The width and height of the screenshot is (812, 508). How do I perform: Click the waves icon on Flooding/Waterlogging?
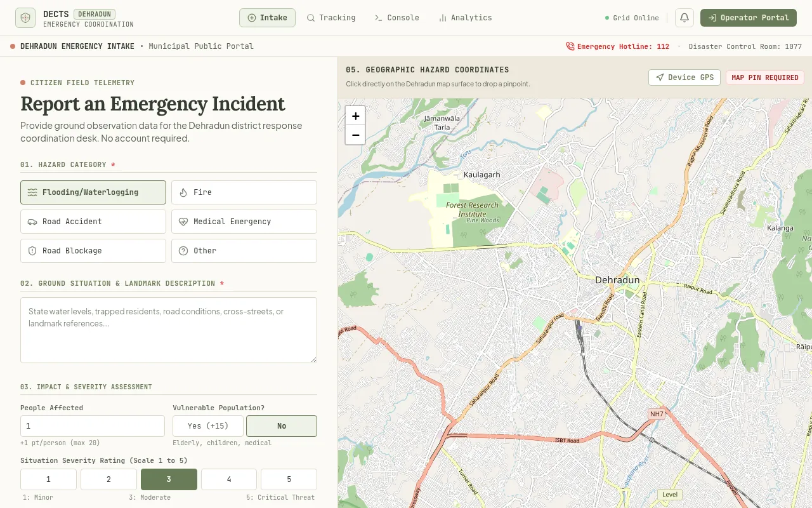click(32, 192)
